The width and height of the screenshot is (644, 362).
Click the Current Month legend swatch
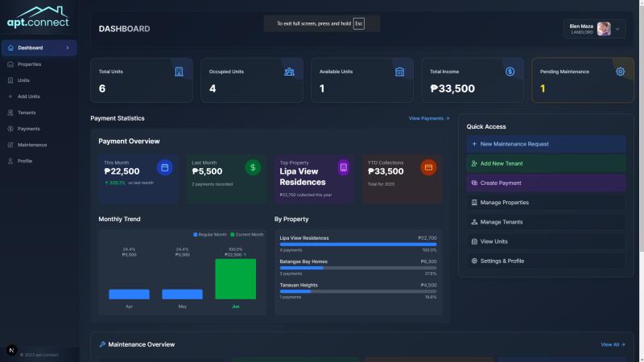click(x=233, y=235)
